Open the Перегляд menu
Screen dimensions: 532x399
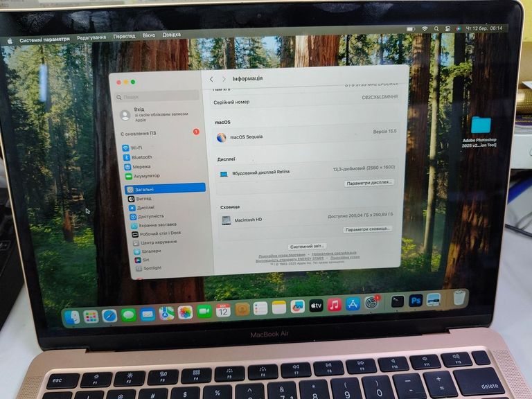tap(124, 36)
